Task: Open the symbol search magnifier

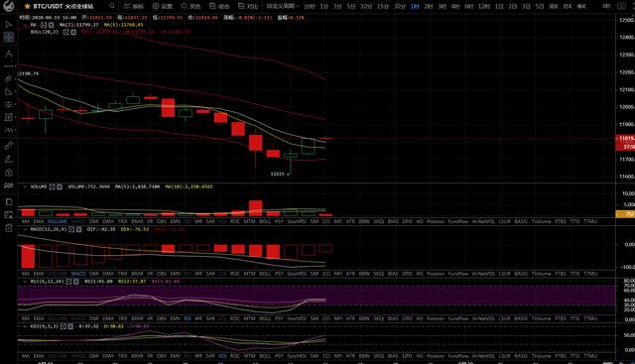Action: [x=112, y=6]
